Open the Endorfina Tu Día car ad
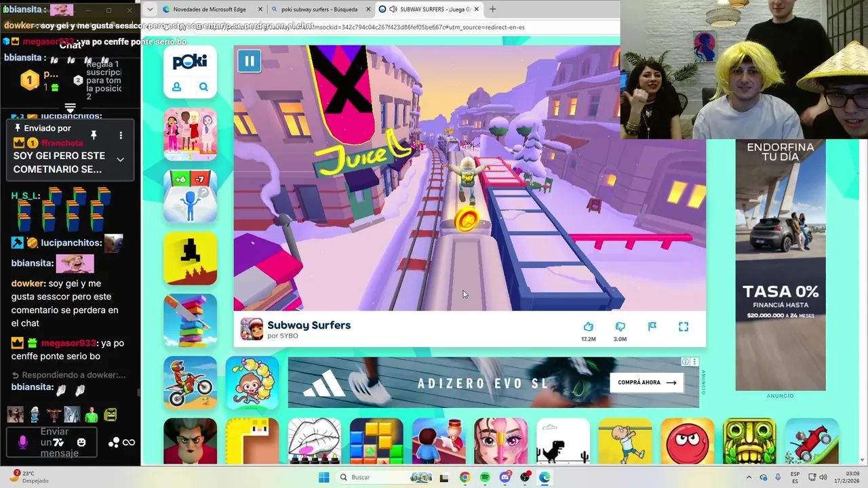The width and height of the screenshot is (868, 488). (x=781, y=265)
